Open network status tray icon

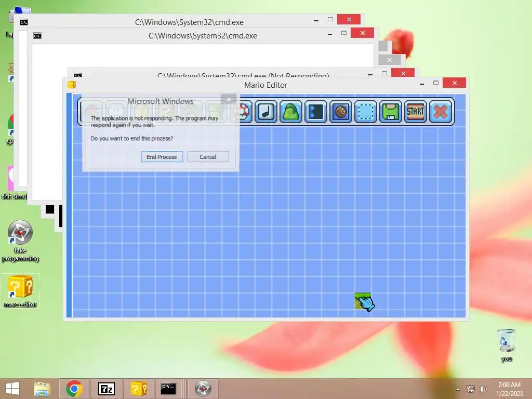471,389
